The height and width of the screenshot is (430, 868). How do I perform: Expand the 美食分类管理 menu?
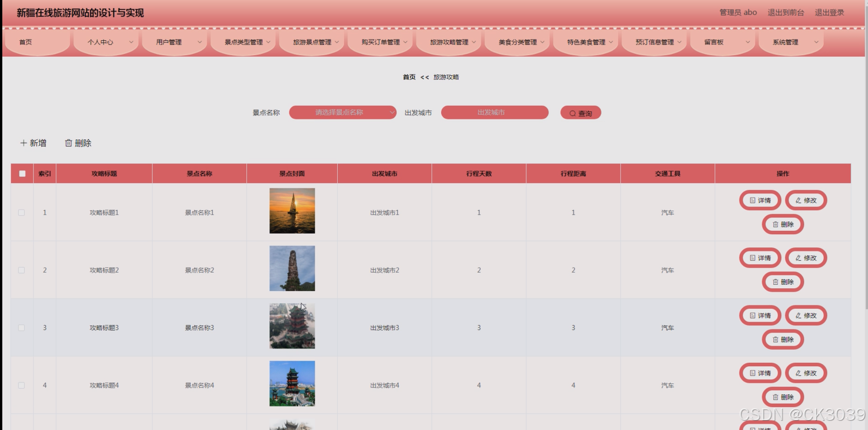point(518,42)
